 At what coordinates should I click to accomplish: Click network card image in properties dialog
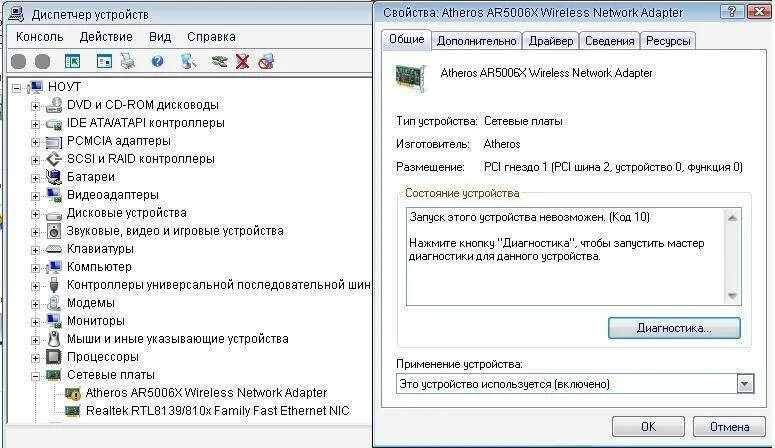click(x=410, y=78)
